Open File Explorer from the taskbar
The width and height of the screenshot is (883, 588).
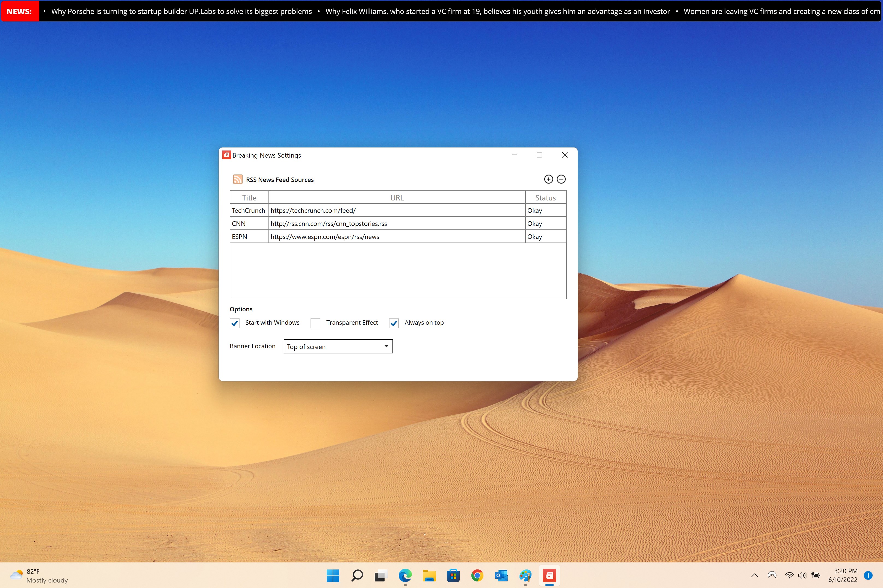(x=429, y=575)
